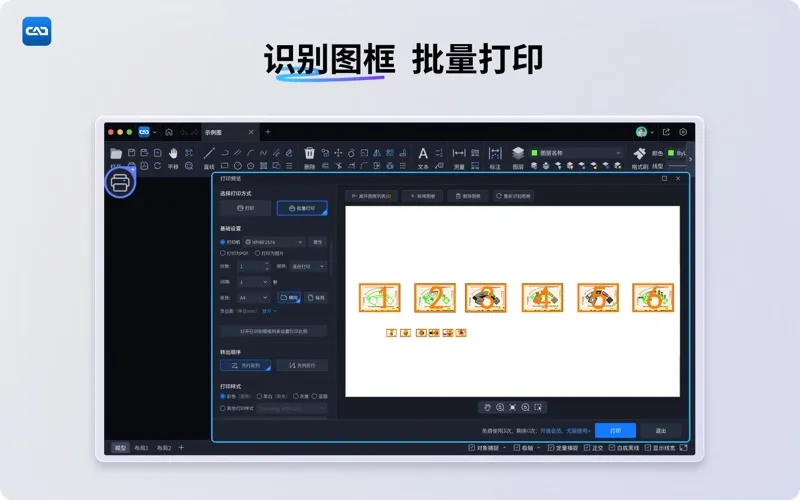
Task: Select drawing frame thumbnail number 3
Action: (x=486, y=297)
